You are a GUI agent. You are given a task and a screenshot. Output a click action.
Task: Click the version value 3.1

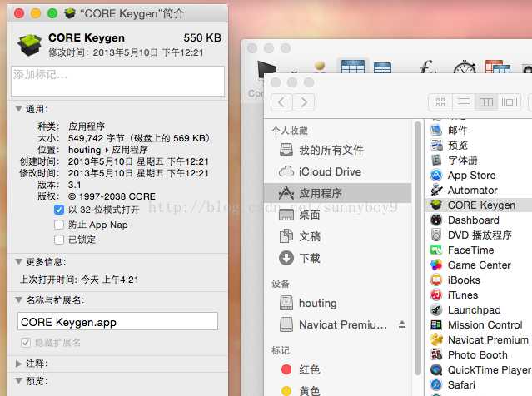[75, 185]
